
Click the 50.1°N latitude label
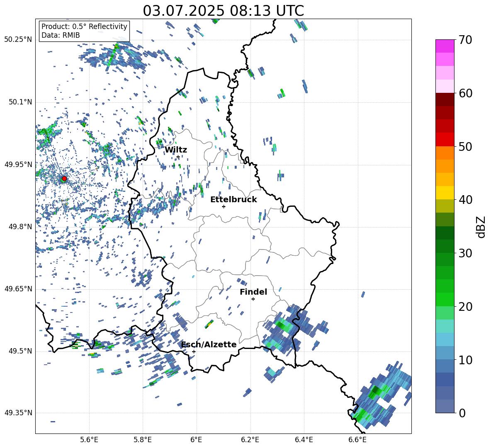20,102
